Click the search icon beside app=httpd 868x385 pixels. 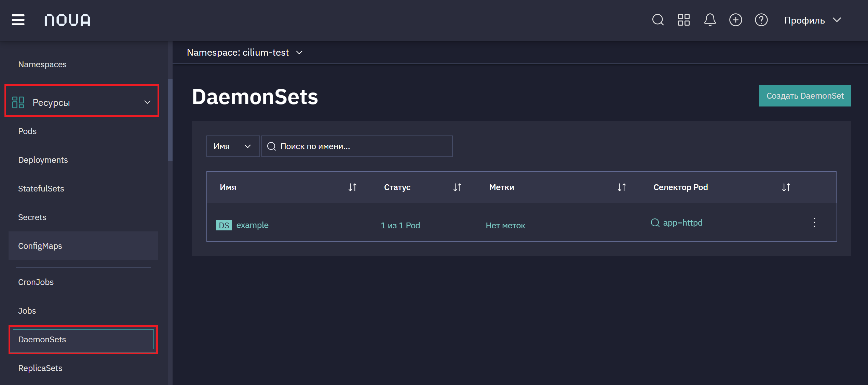pos(655,223)
